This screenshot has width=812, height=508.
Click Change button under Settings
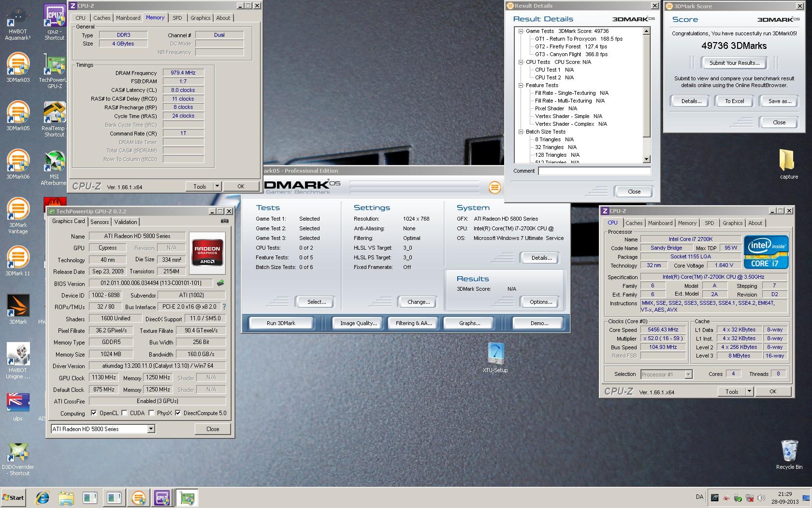point(419,302)
